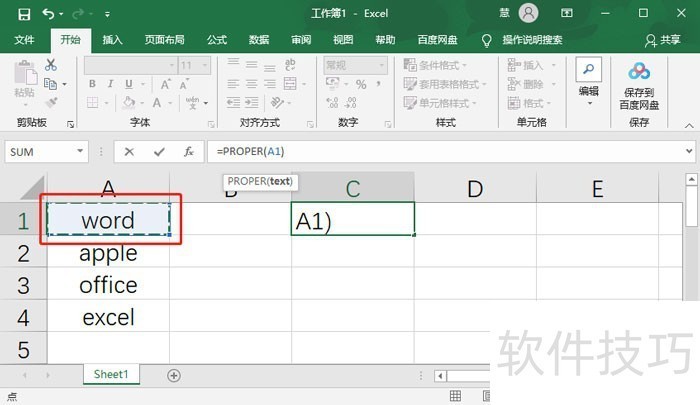Screen dimensions: 700x405
Task: Open the font name combo box
Action: click(130, 66)
